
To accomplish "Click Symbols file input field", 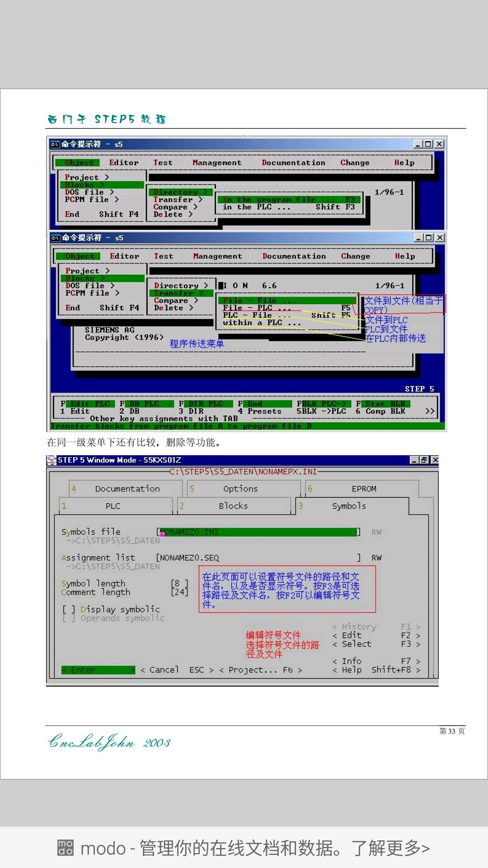I will coord(258,532).
